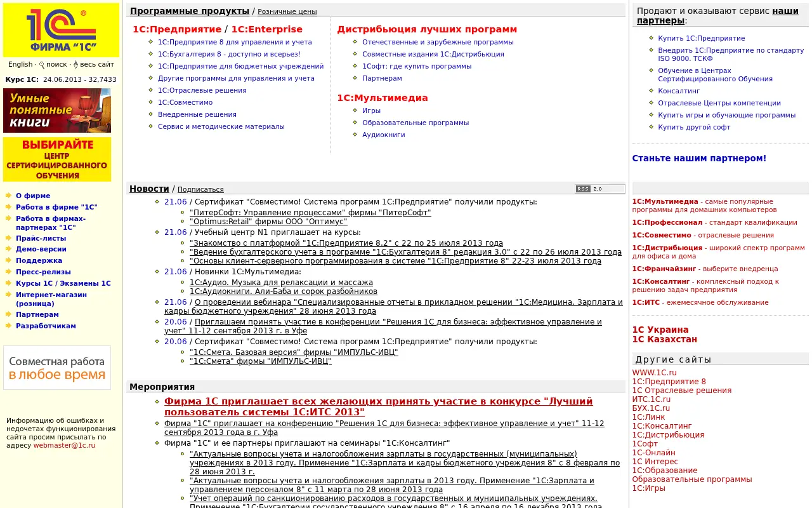Open Прайс-листы in the left menu
The image size is (812, 508).
click(x=41, y=238)
